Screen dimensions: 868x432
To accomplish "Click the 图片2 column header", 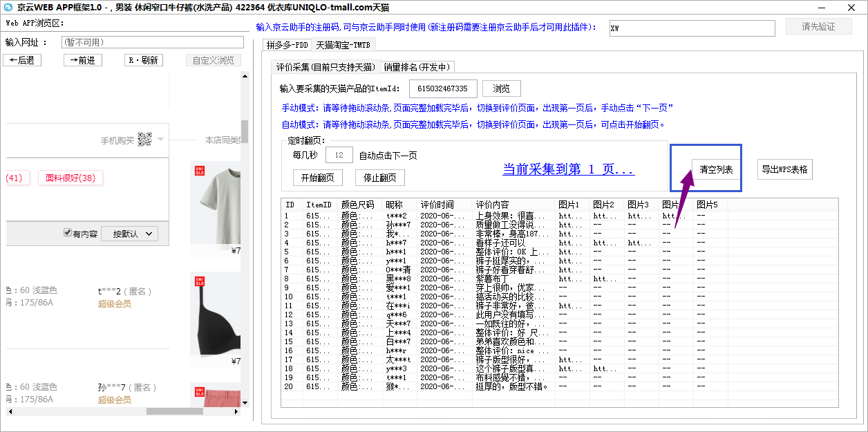I will tap(607, 205).
